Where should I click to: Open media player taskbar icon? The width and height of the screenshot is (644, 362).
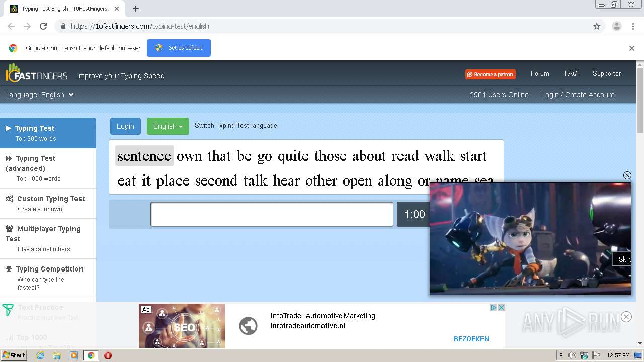coord(74,355)
